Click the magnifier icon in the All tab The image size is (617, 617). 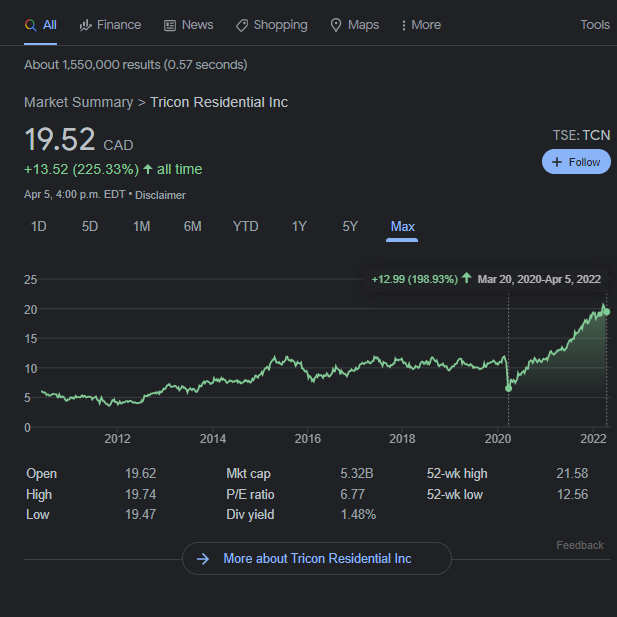point(30,25)
